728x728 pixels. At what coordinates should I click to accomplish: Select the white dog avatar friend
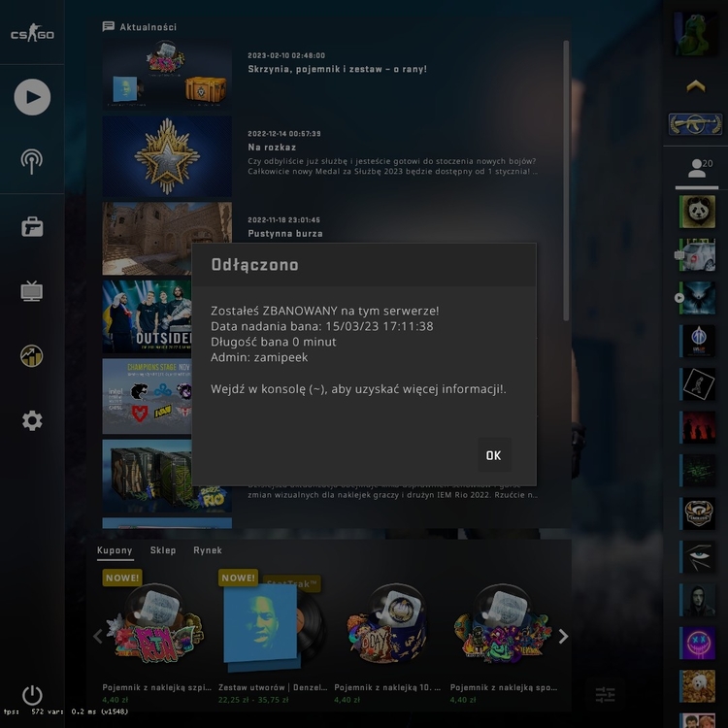pyautogui.click(x=697, y=685)
